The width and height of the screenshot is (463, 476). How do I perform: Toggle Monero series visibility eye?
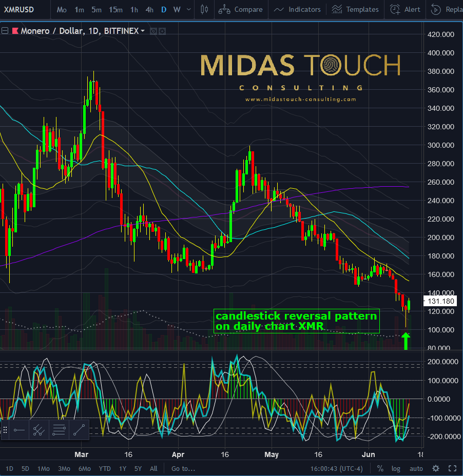(153, 31)
